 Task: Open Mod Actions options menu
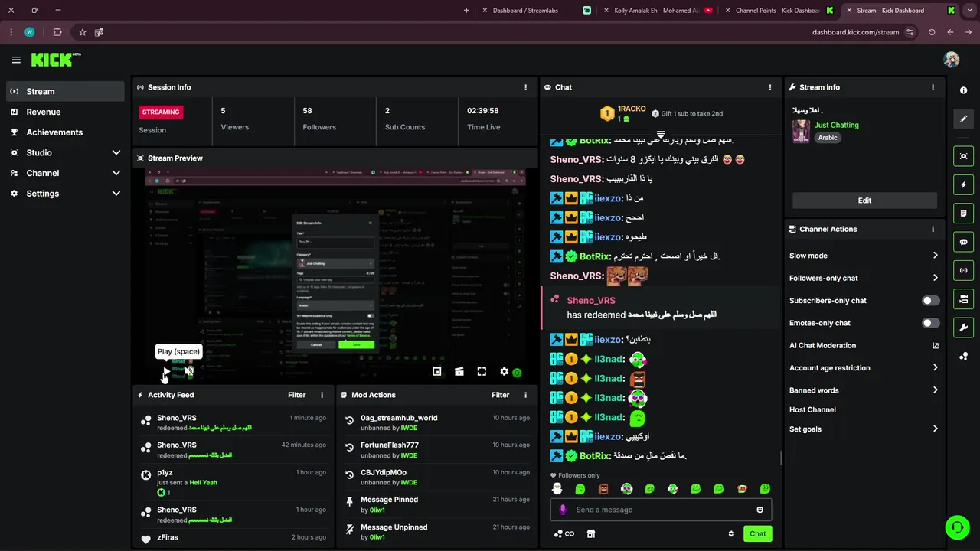click(x=525, y=395)
